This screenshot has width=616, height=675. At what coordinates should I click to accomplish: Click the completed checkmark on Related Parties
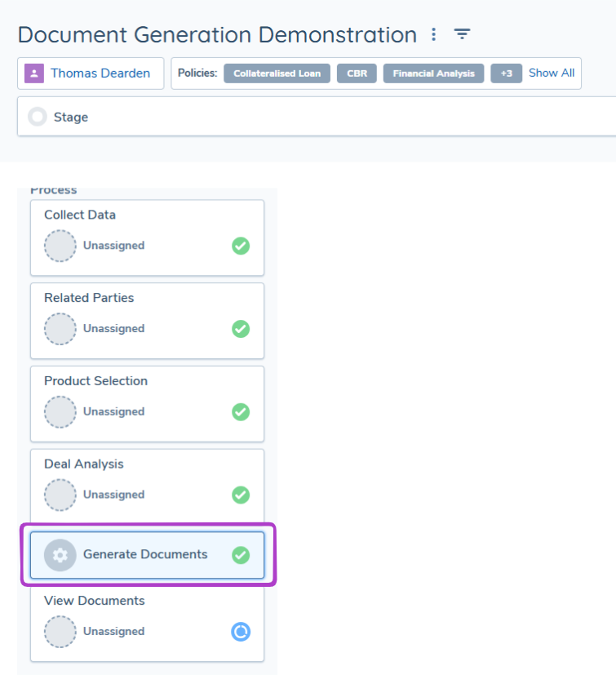pyautogui.click(x=241, y=329)
